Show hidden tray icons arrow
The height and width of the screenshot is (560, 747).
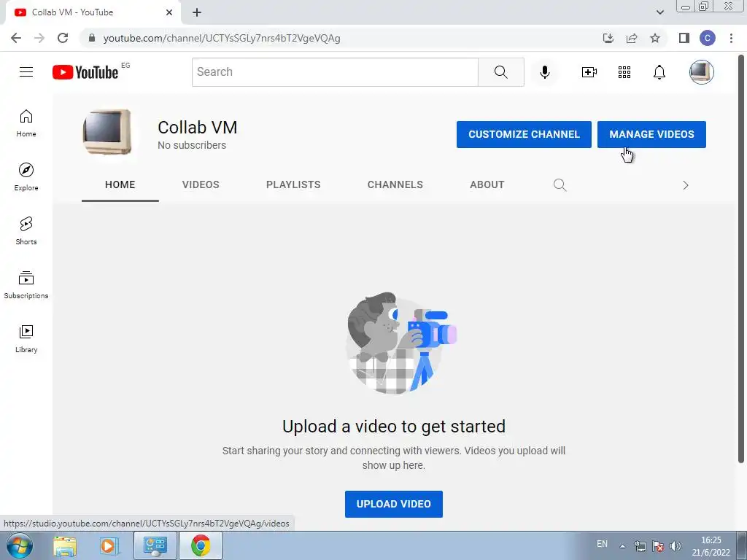[622, 545]
